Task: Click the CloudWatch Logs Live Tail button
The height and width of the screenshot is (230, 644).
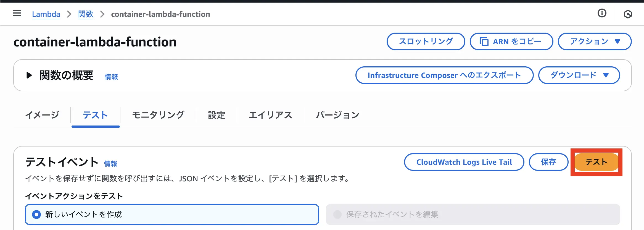Action: pos(464,162)
